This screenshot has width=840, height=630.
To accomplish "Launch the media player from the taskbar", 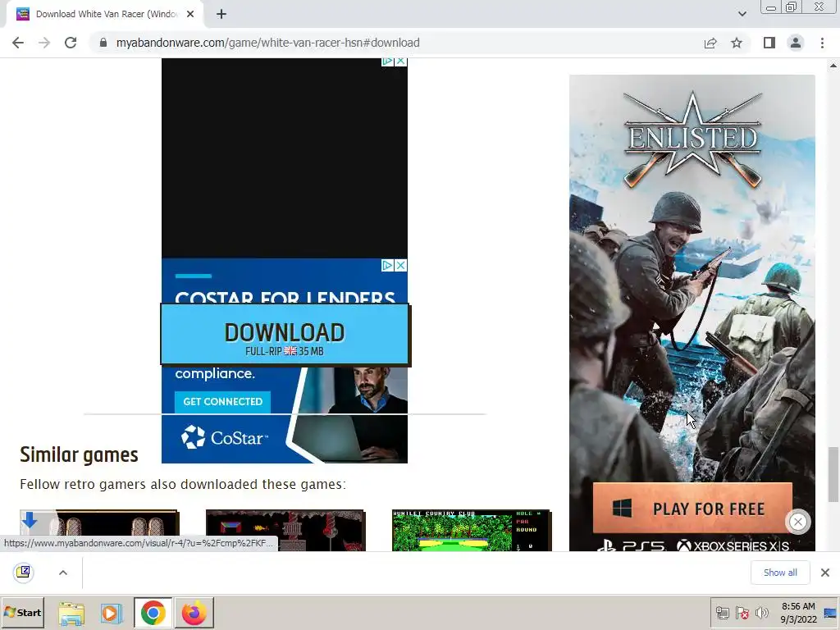I will (x=112, y=613).
